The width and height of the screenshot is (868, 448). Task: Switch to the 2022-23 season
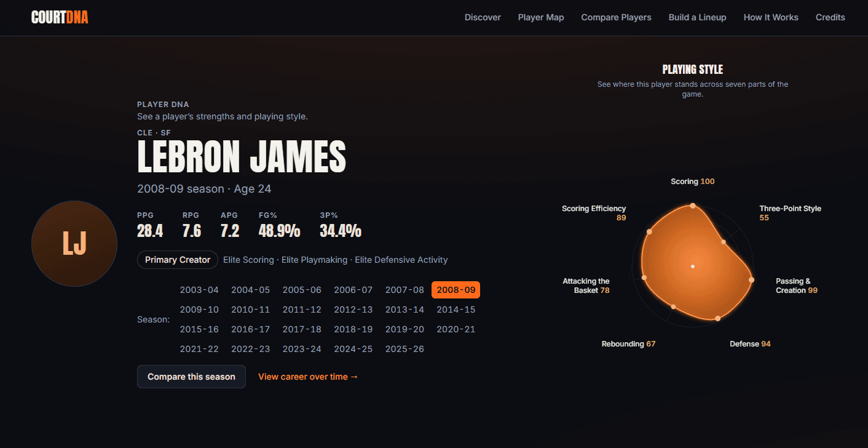[x=251, y=349]
